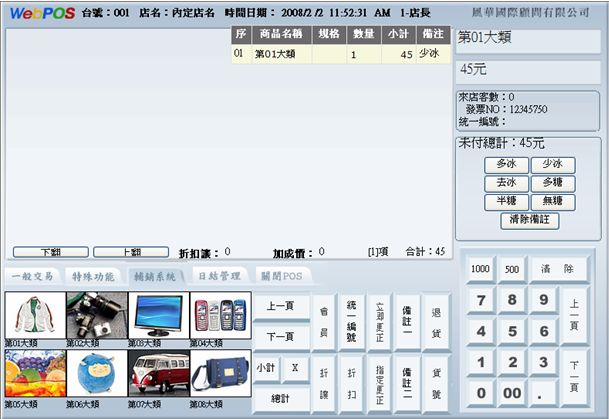This screenshot has height=419, width=609.
Task: Tap keypad digit 6
Action: pos(544,331)
